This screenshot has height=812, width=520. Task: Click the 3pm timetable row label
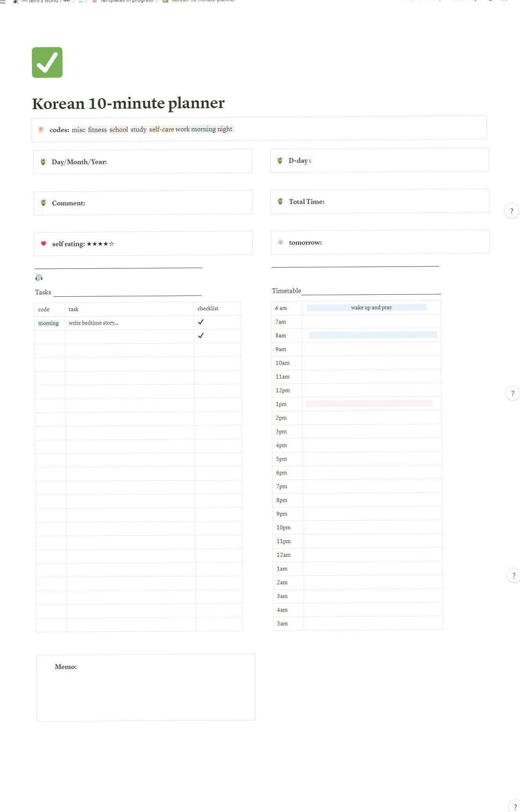(281, 431)
